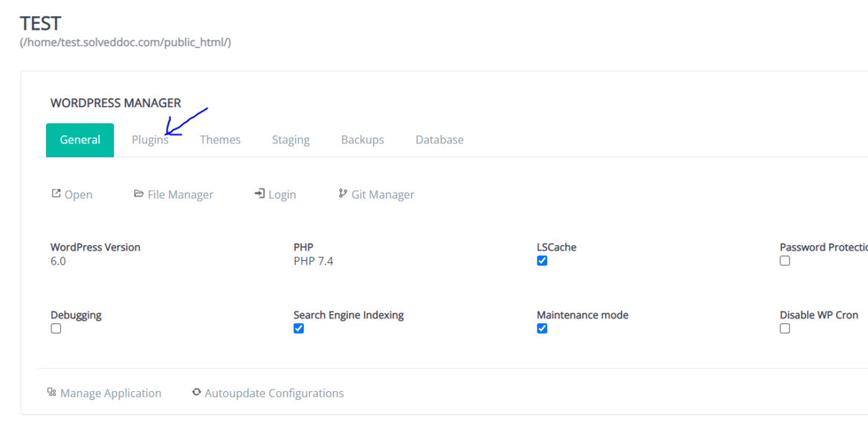Enable Password Protection
868x446 pixels.
785,260
